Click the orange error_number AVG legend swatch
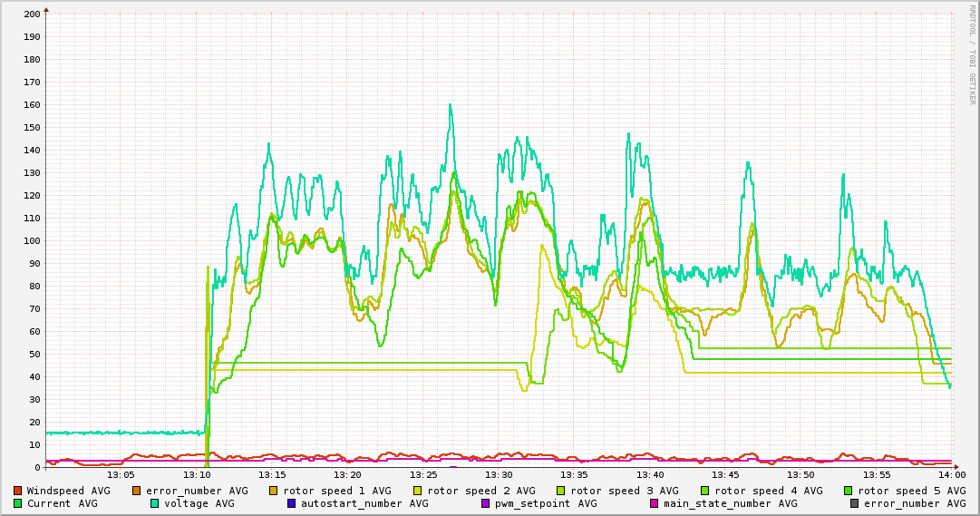The image size is (980, 516). click(137, 491)
